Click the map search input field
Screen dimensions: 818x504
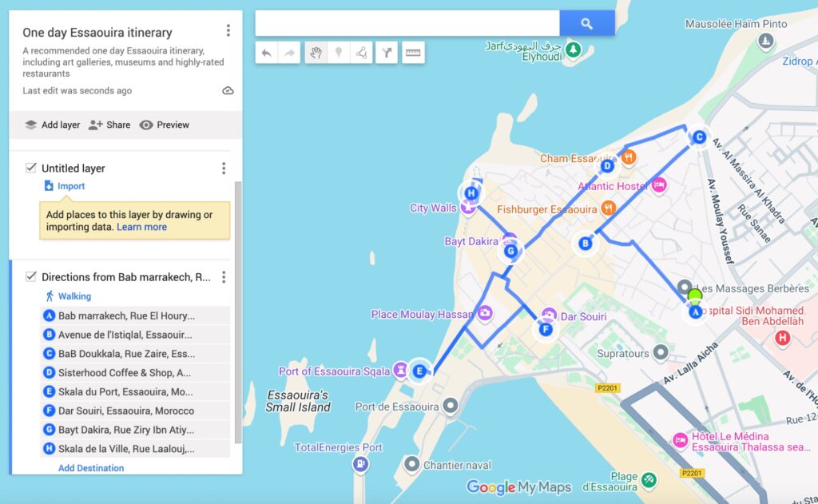(x=407, y=23)
